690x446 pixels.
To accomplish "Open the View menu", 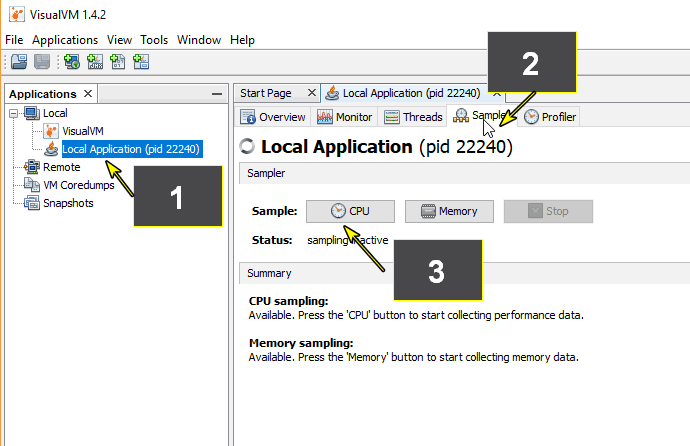I will (x=119, y=40).
